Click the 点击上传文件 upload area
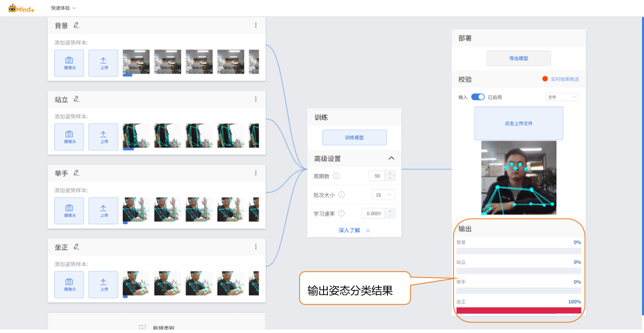This screenshot has height=333, width=644. point(518,123)
